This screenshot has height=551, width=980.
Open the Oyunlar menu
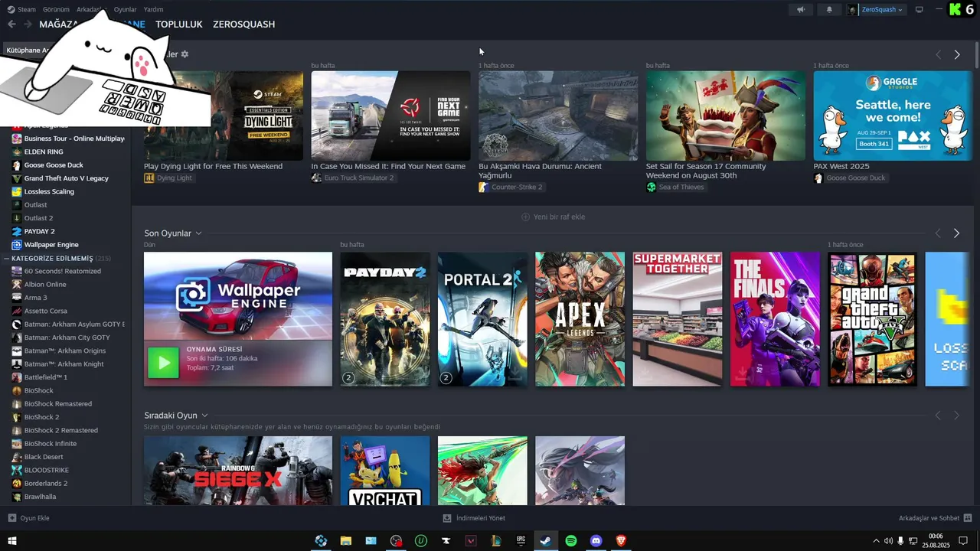point(126,10)
